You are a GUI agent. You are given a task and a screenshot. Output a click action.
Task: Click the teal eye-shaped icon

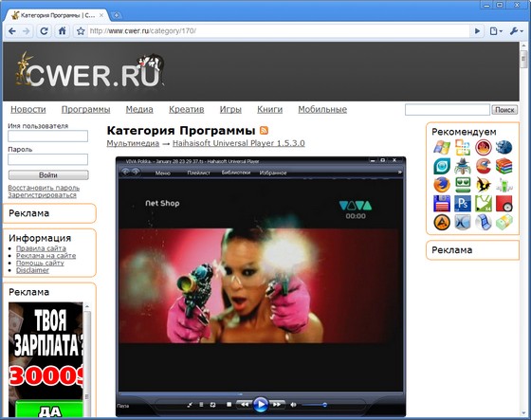click(442, 166)
